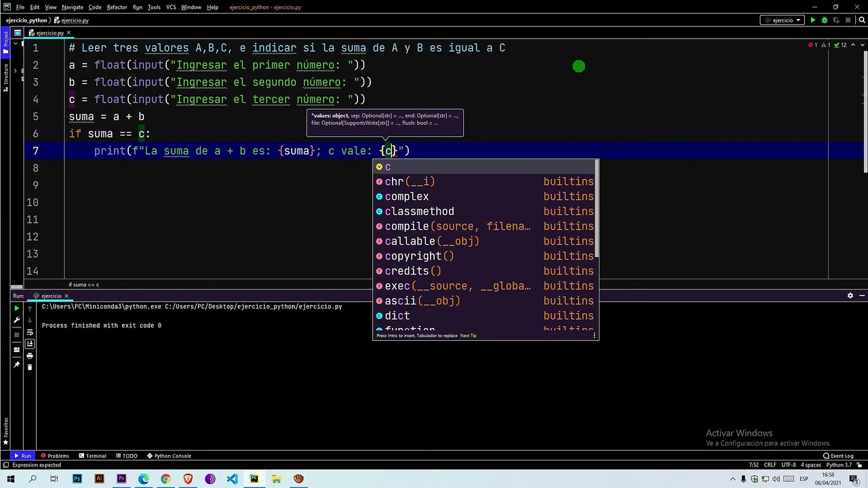Click the line 7 number in the gutter
Viewport: 868px width, 488px height.
(x=35, y=150)
